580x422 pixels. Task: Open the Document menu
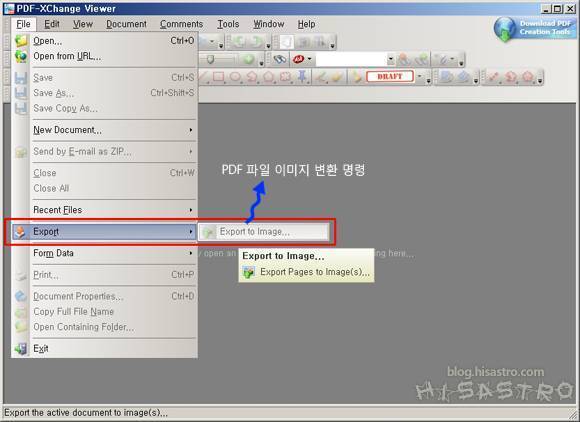tap(126, 24)
